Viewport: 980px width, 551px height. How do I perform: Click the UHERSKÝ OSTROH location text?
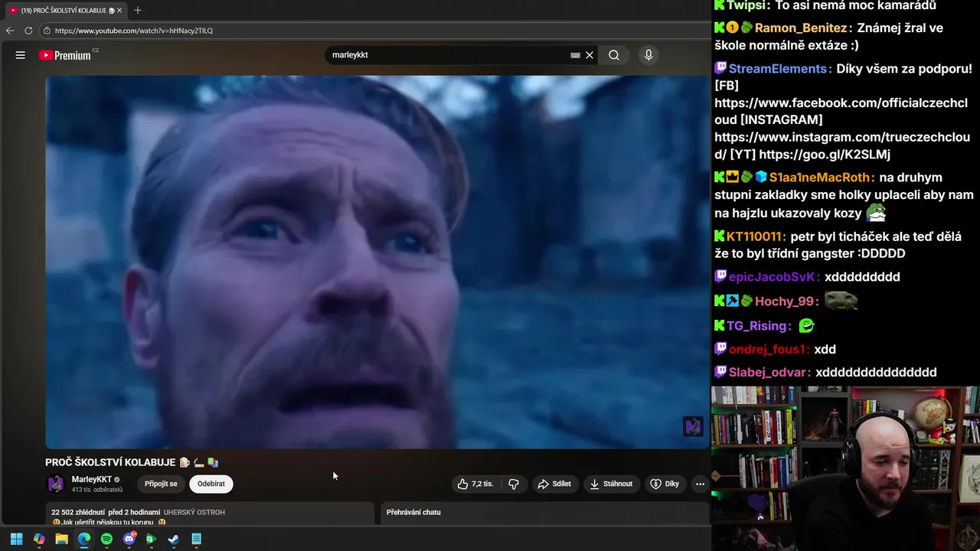click(x=194, y=512)
